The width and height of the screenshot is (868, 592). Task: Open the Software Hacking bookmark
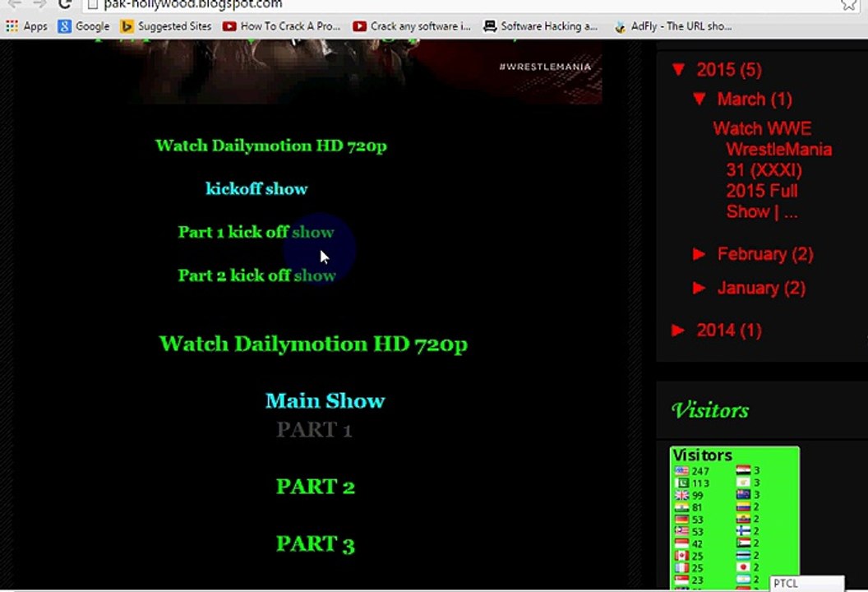pyautogui.click(x=540, y=26)
